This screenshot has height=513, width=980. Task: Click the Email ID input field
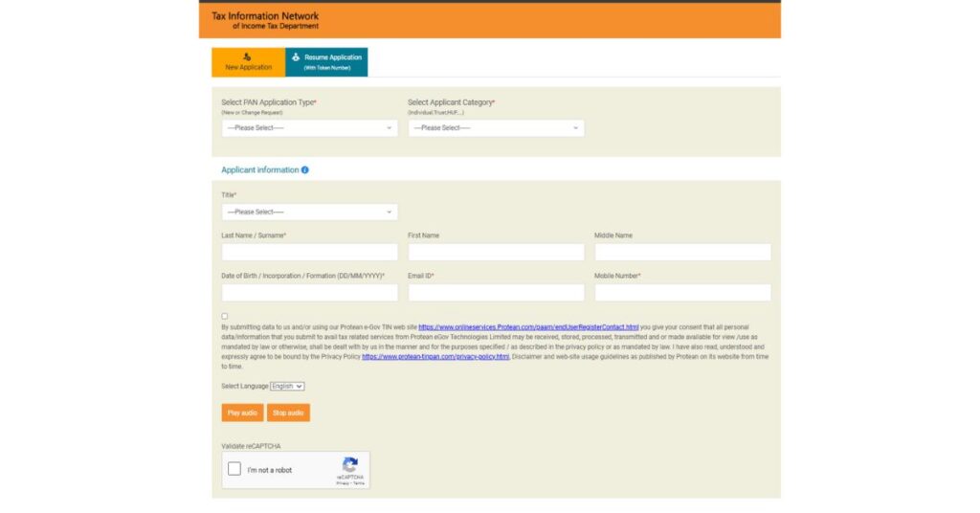click(x=497, y=293)
